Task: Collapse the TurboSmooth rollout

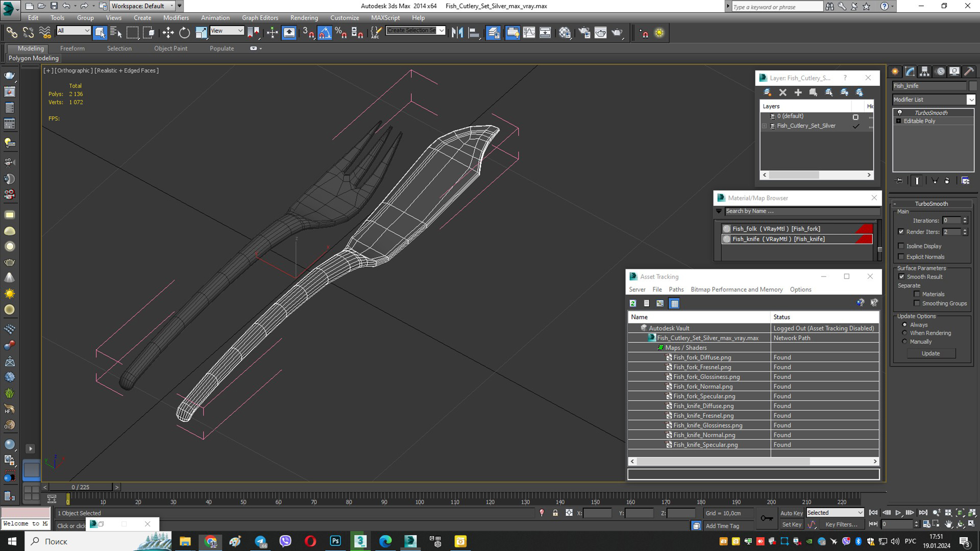Action: [x=931, y=204]
